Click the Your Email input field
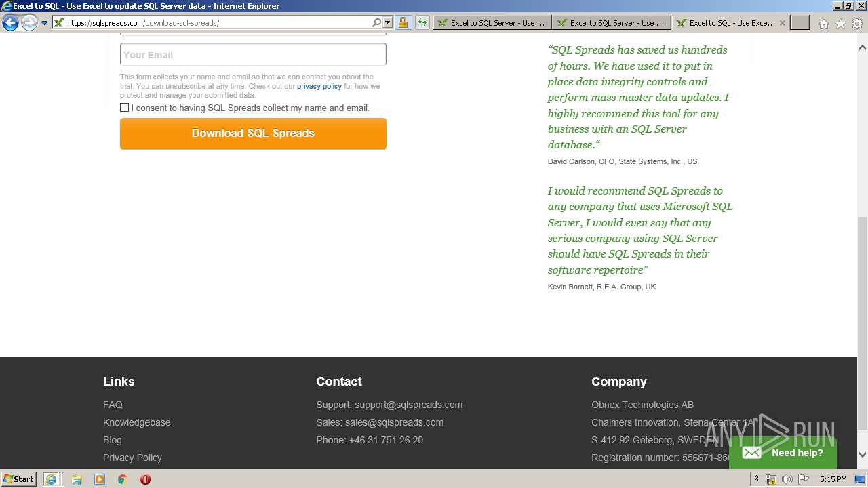The width and height of the screenshot is (868, 488). tap(253, 54)
